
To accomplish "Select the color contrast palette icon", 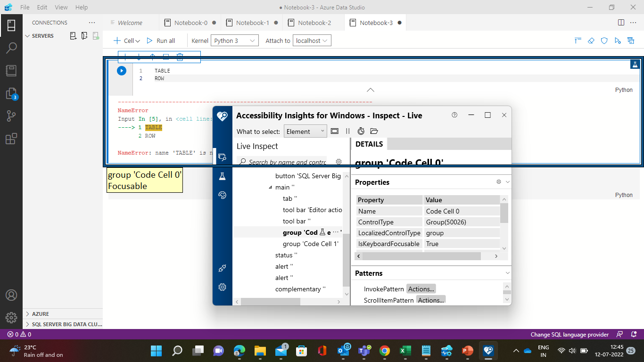I will pyautogui.click(x=222, y=195).
